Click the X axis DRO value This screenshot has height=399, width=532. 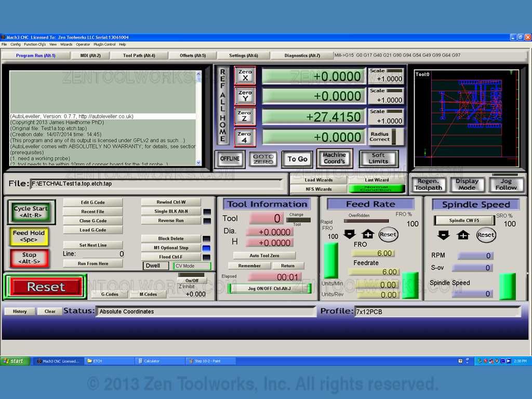pos(314,76)
